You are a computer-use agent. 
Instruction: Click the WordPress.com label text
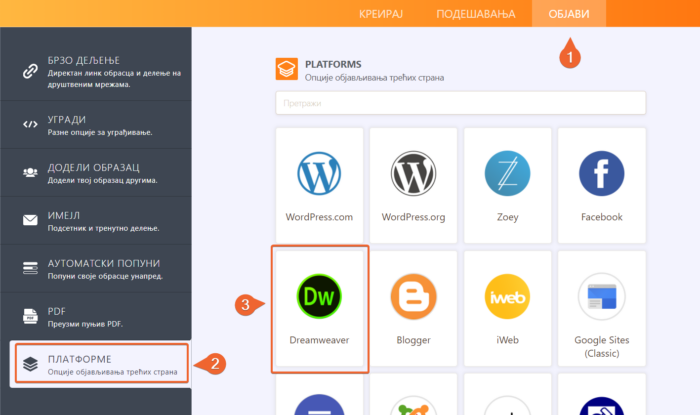pos(319,217)
